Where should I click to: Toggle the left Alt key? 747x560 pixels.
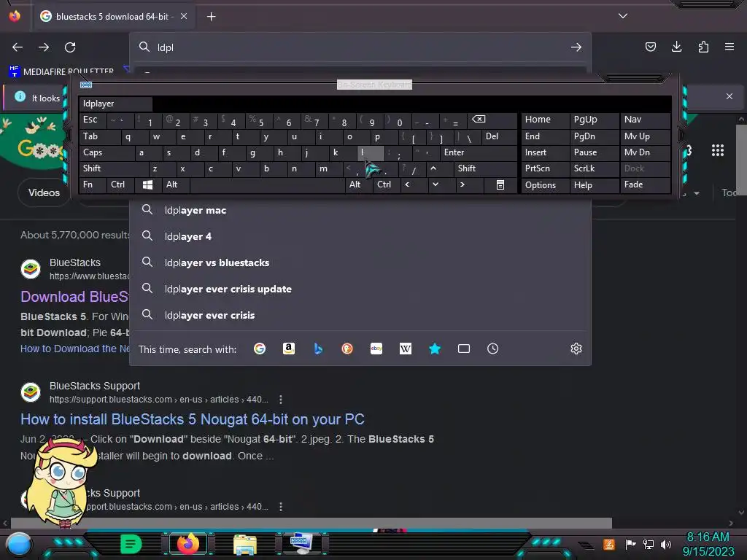(176, 184)
